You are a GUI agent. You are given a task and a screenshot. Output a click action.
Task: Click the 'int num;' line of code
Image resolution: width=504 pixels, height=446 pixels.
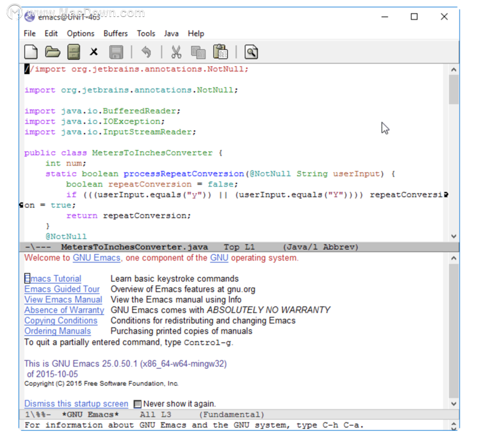[65, 163]
